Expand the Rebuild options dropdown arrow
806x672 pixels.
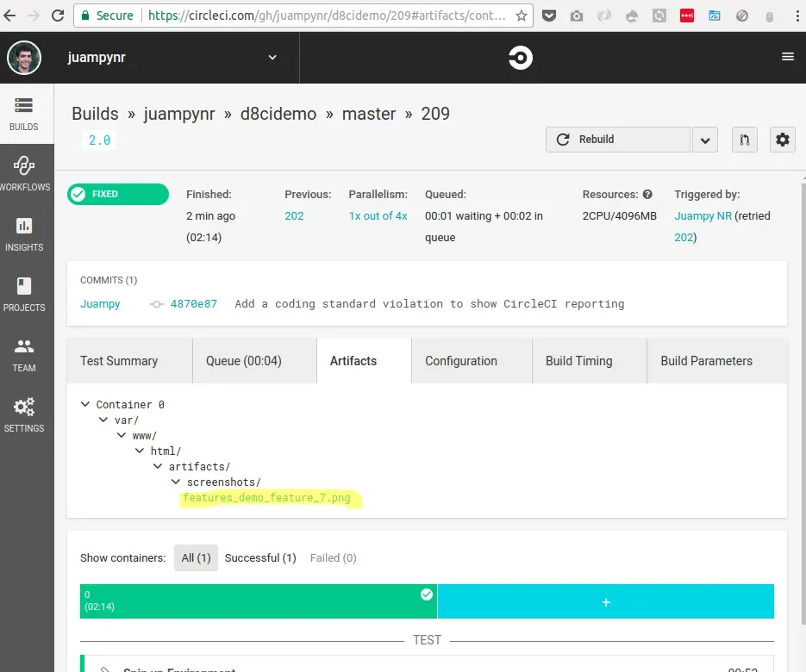[x=705, y=140]
